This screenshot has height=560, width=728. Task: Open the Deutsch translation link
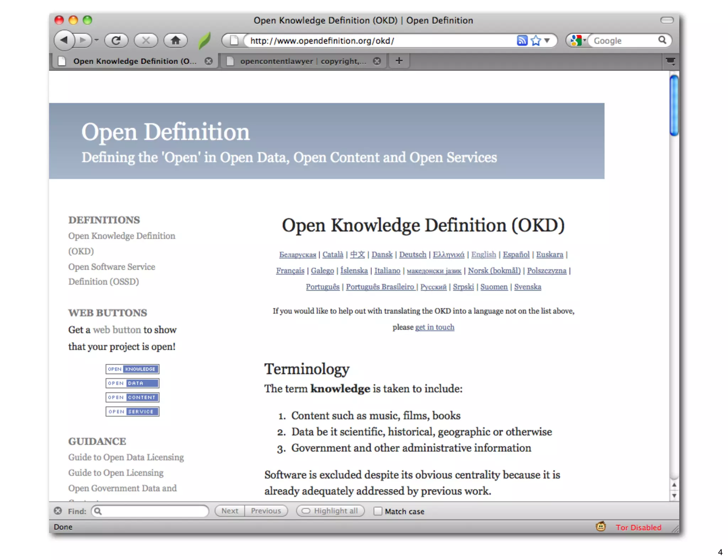point(412,254)
